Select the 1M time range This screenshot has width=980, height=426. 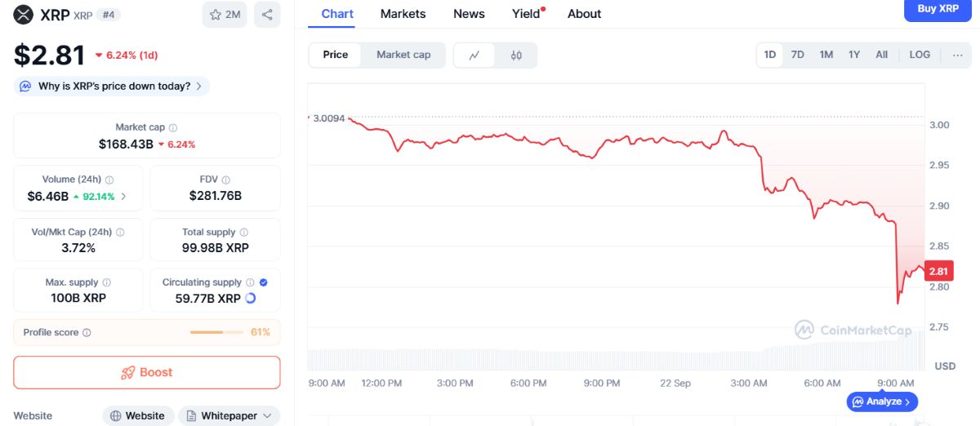[826, 55]
